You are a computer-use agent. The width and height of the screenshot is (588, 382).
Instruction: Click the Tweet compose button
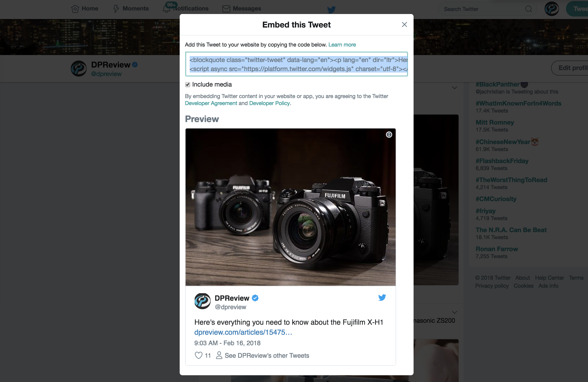click(x=577, y=9)
